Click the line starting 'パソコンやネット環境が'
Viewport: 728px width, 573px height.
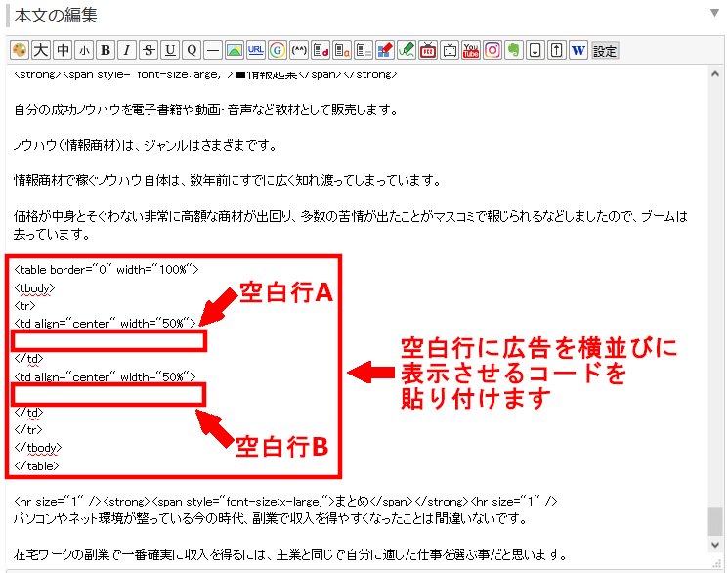coord(271,518)
